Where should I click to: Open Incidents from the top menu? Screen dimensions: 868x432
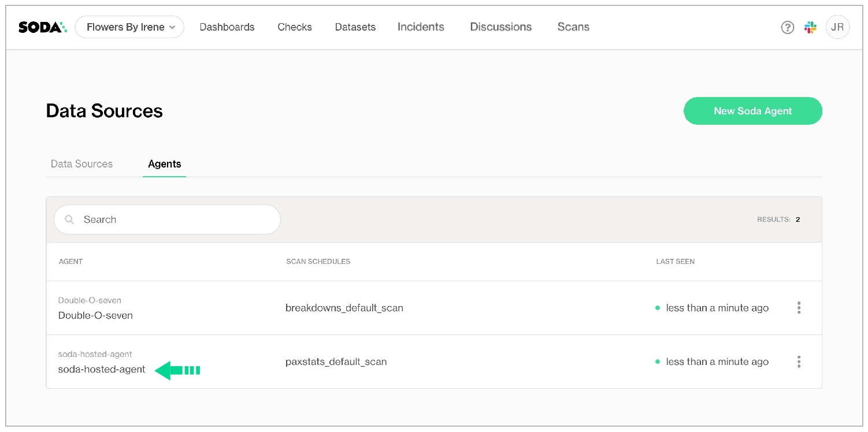tap(421, 27)
